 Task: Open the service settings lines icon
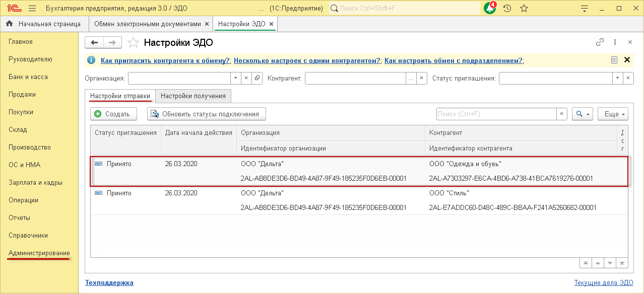585,8
